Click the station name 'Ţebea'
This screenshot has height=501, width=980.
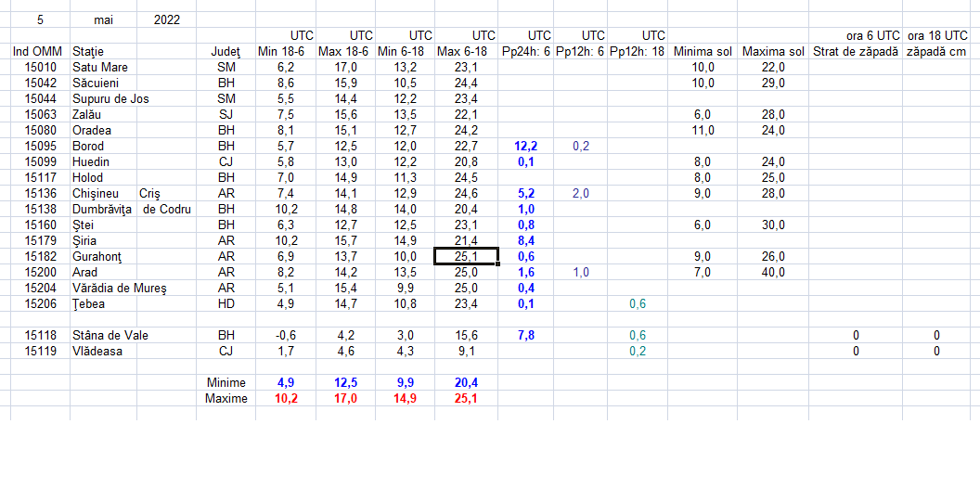88,304
